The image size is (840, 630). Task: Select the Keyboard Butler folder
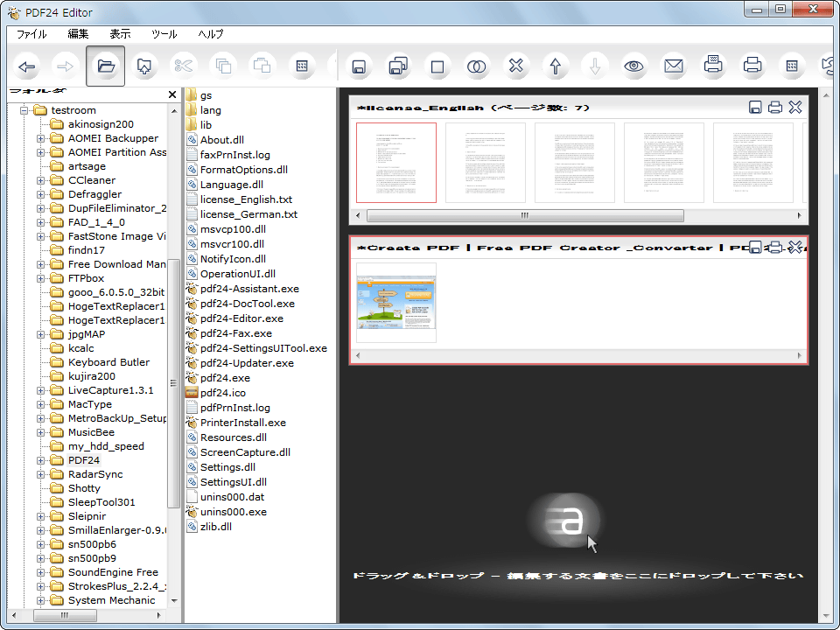[x=108, y=362]
